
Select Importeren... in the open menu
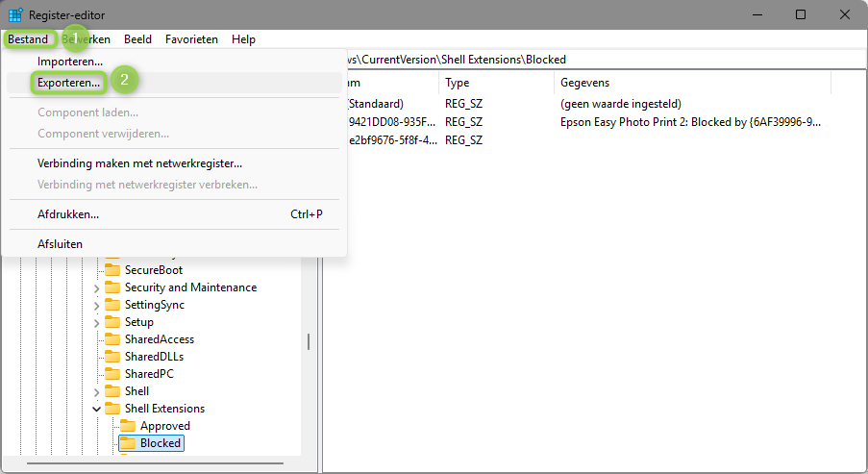click(x=70, y=62)
